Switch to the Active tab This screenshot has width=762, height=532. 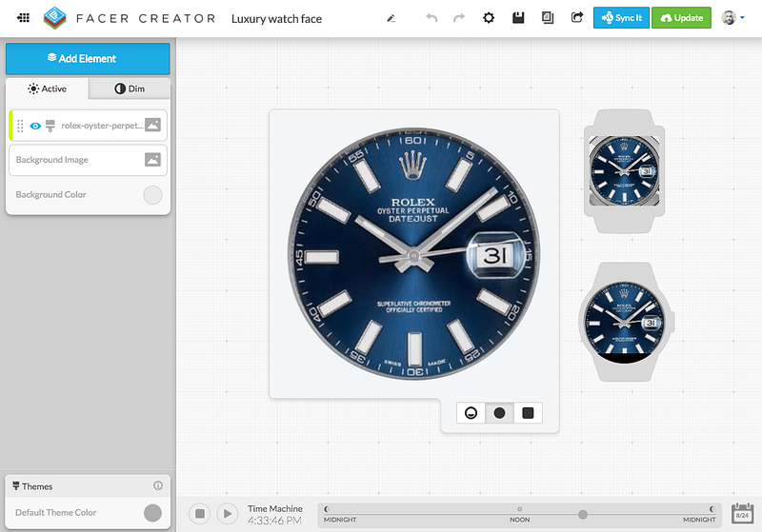click(47, 89)
